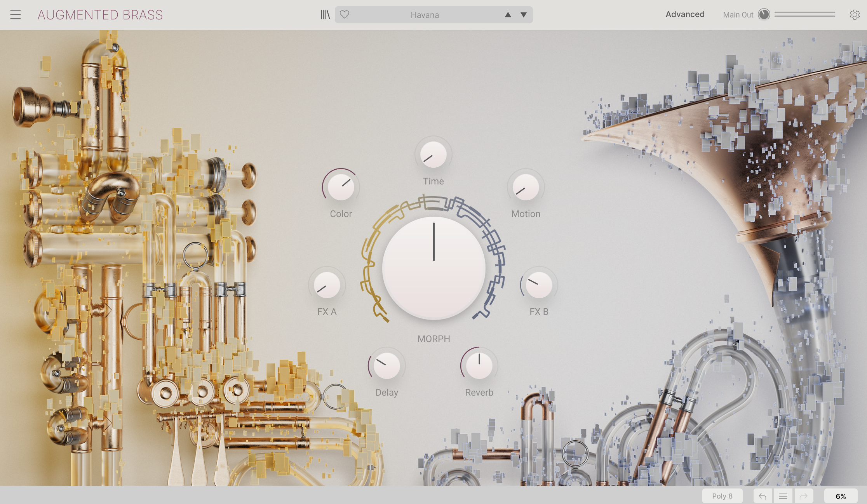Click the Reverb knob
This screenshot has height=504, width=867.
(x=479, y=366)
